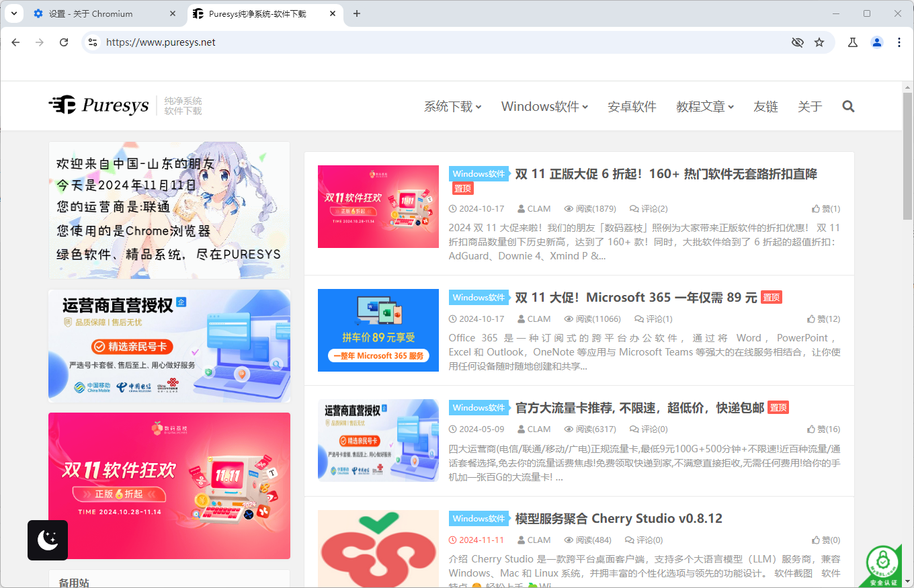The image size is (914, 588).
Task: Open the Chrome three-dot menu
Action: pyautogui.click(x=899, y=42)
